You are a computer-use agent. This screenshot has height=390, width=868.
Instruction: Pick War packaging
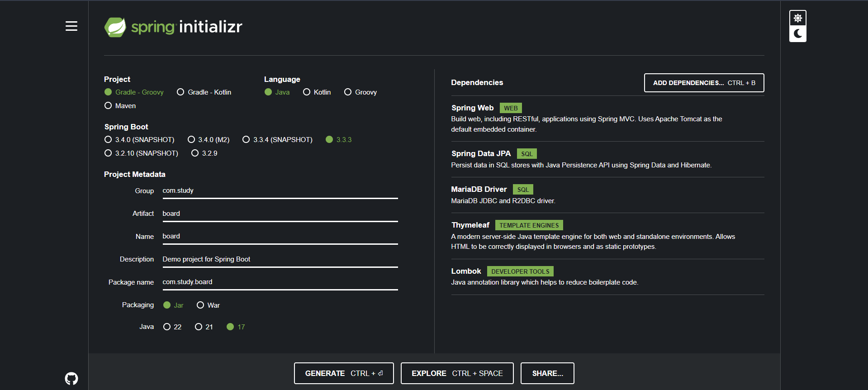point(208,305)
